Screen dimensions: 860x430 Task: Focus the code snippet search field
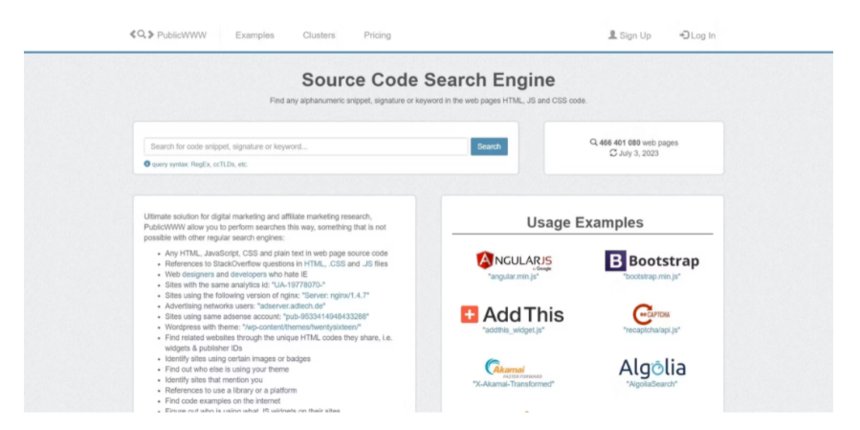306,146
